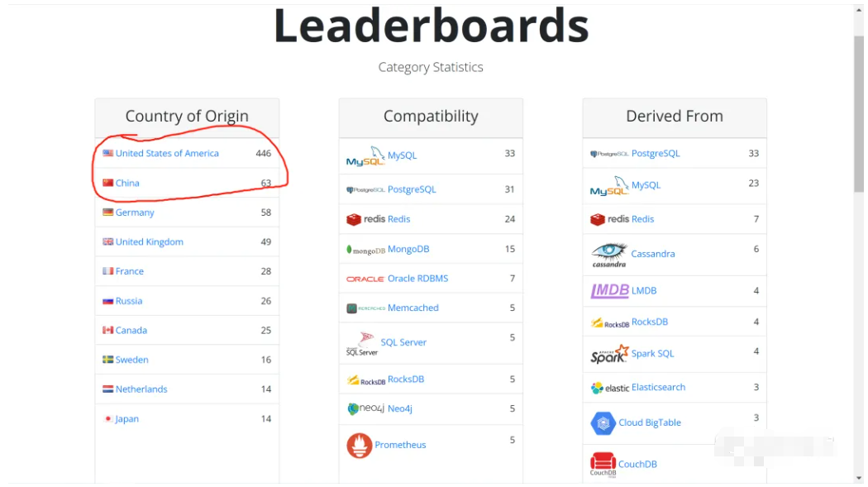The width and height of the screenshot is (868, 487).
Task: Click the Cloud BigTable hexagon logo
Action: coord(603,423)
